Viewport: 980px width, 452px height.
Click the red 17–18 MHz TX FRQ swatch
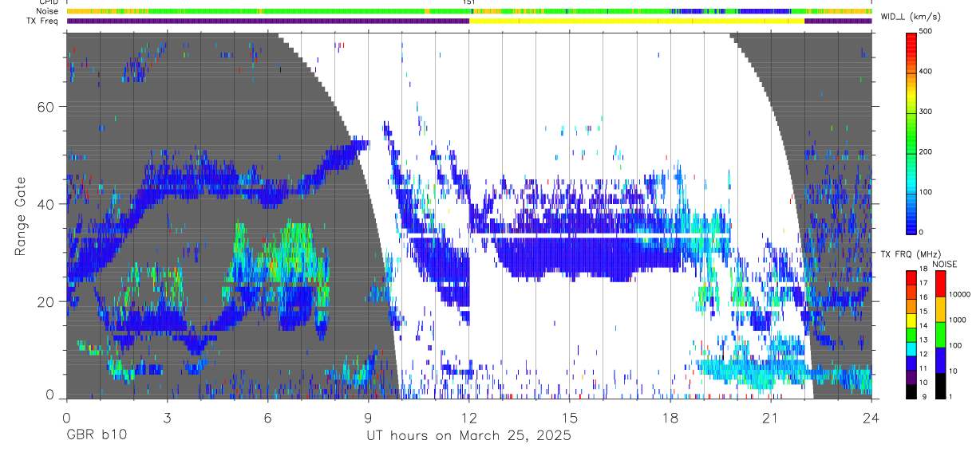911,277
